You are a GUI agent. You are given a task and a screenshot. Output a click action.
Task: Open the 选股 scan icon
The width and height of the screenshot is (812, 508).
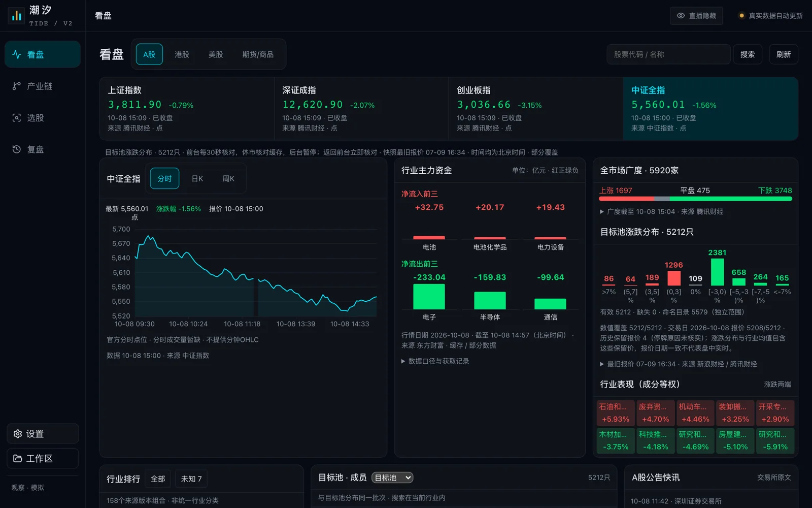click(17, 118)
